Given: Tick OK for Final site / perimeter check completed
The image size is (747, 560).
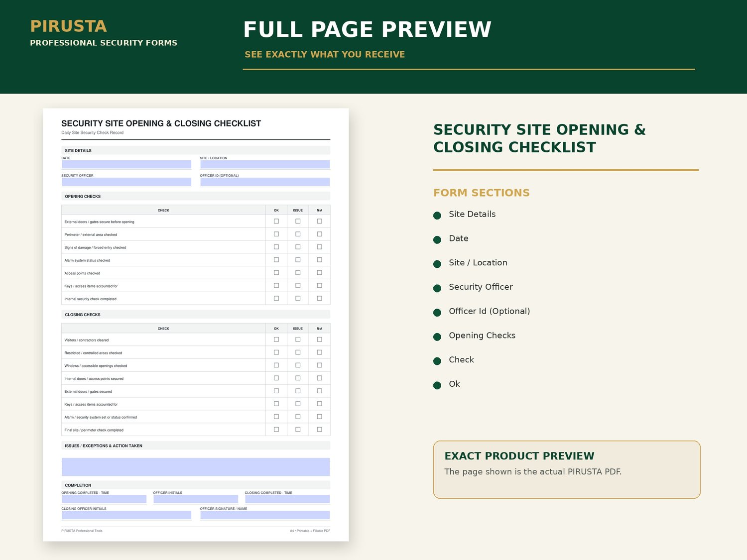Looking at the screenshot, I should click(x=276, y=429).
